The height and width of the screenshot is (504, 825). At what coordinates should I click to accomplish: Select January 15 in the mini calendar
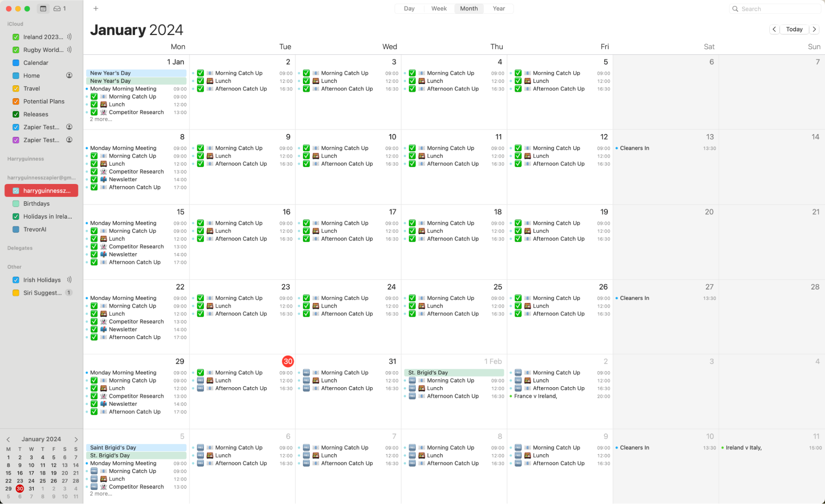coord(8,473)
